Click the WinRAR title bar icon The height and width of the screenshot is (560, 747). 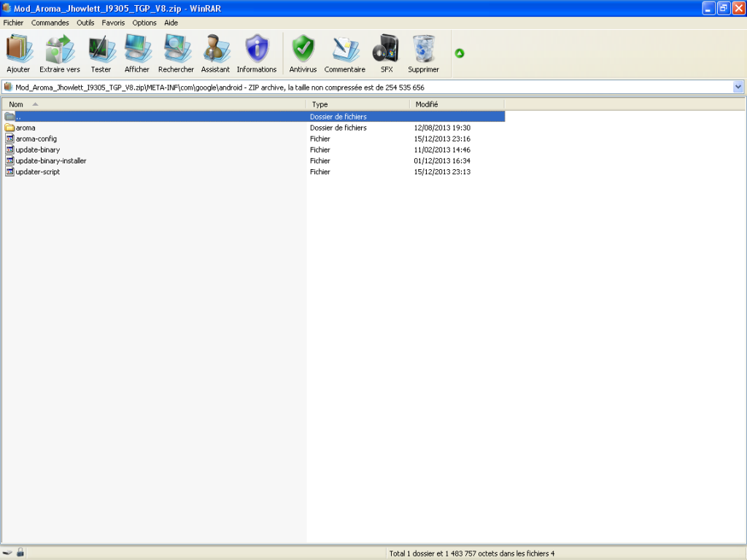tap(7, 8)
